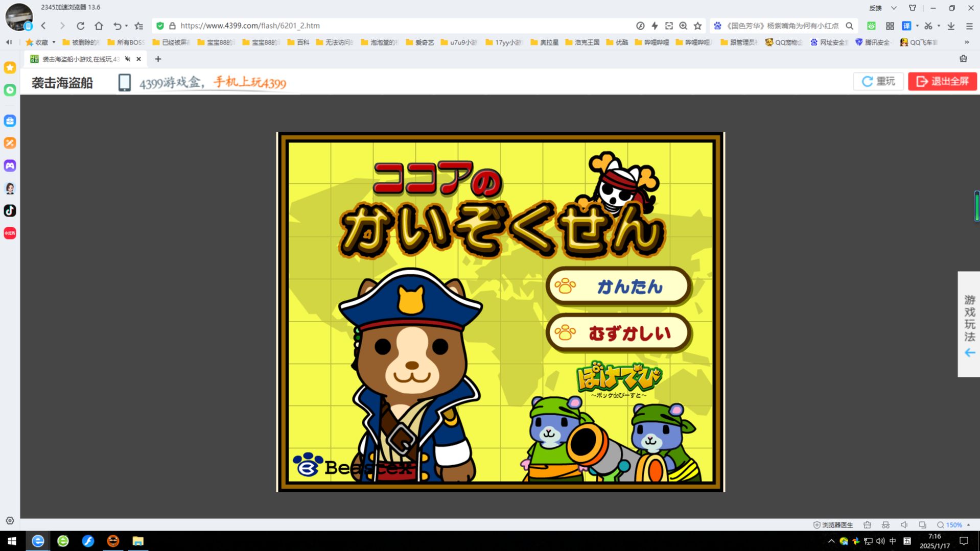
Task: Click the green eye-protection extension icon
Action: click(871, 26)
